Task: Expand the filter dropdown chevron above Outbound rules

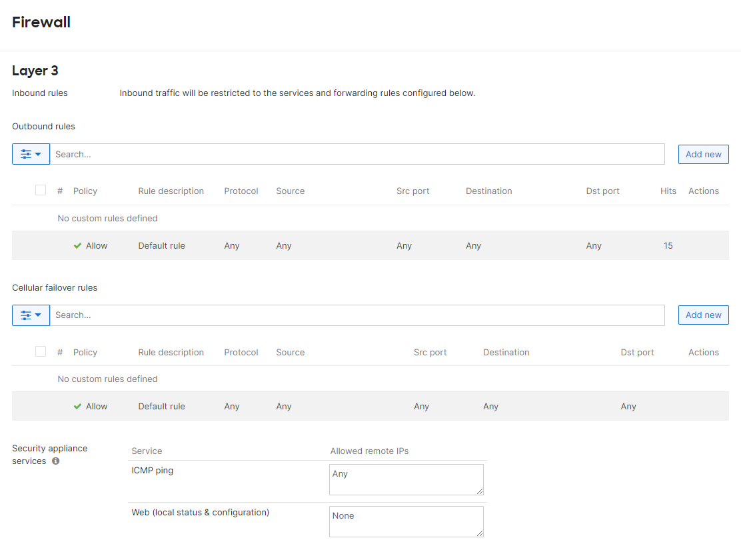Action: [x=38, y=154]
